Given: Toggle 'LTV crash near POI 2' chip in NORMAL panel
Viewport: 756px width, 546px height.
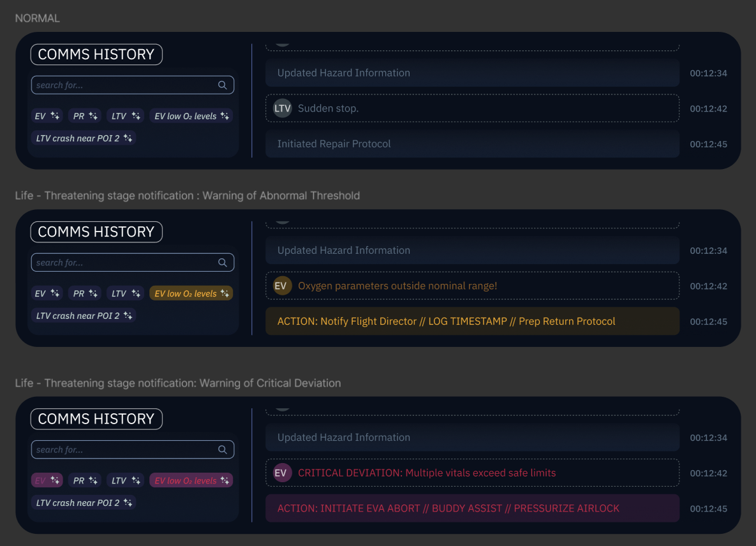Looking at the screenshot, I should 84,138.
